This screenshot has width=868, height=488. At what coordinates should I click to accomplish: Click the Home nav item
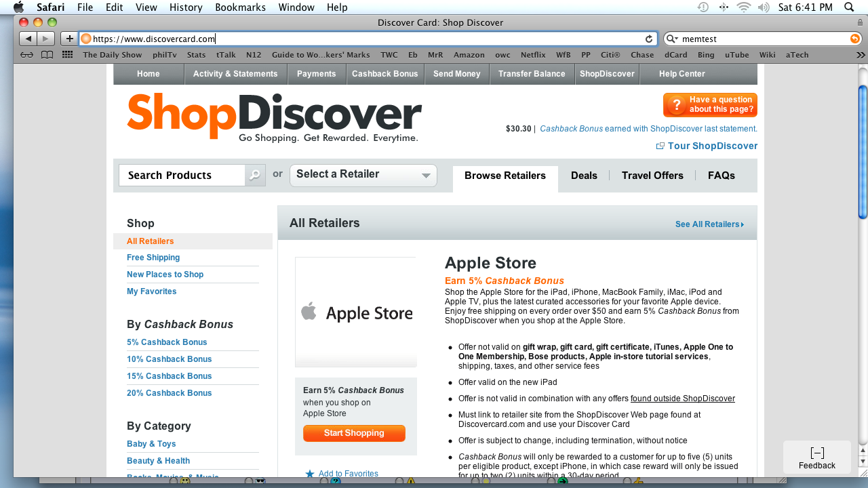[x=149, y=74]
